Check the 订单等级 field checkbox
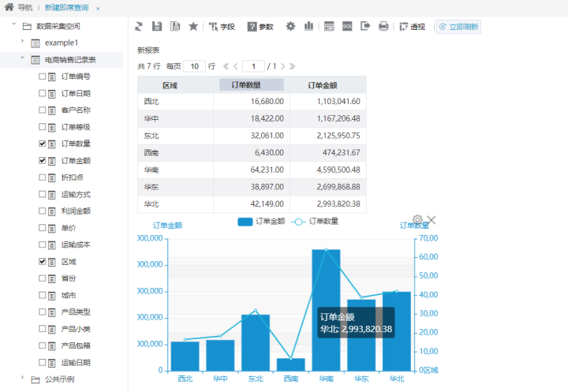 (x=43, y=127)
